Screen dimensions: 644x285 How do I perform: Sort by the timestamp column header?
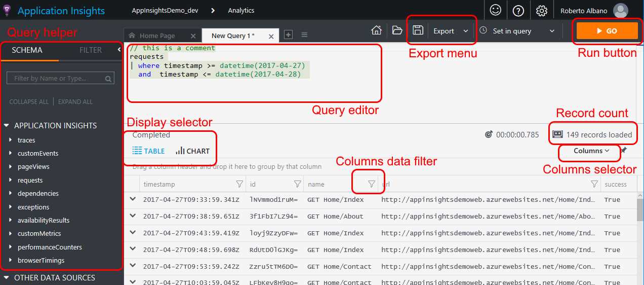(x=159, y=184)
